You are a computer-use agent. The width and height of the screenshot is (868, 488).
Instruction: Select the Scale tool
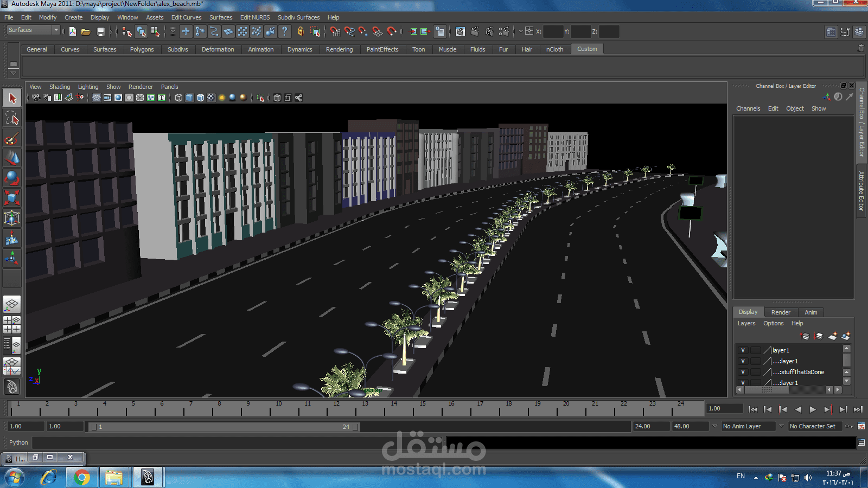(12, 197)
